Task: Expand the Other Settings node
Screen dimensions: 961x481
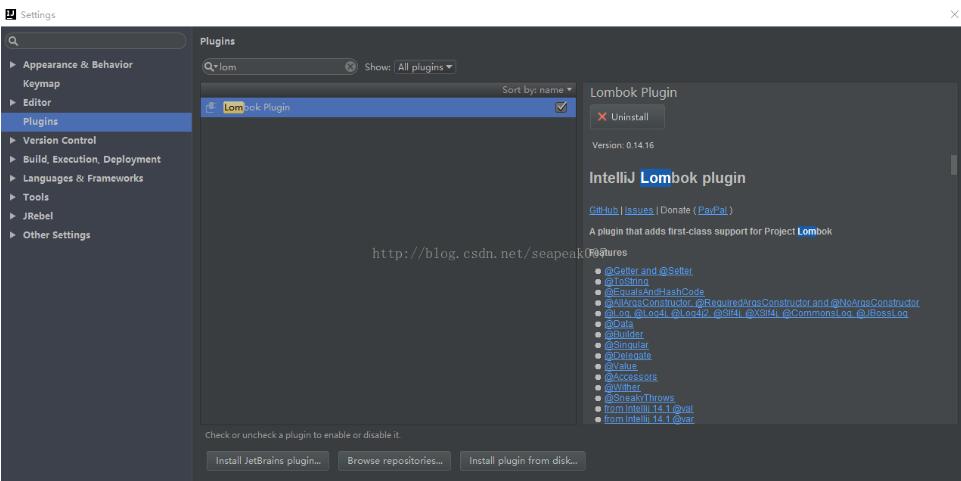Action: (12, 235)
